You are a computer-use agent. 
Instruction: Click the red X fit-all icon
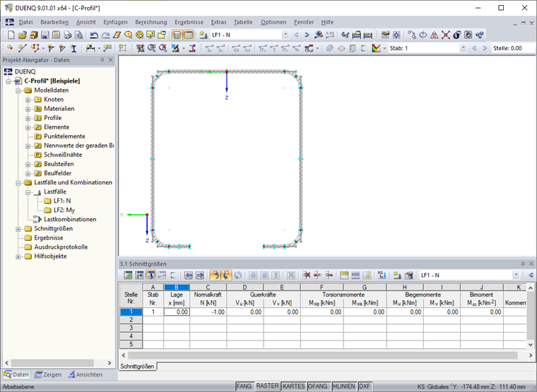click(446, 35)
